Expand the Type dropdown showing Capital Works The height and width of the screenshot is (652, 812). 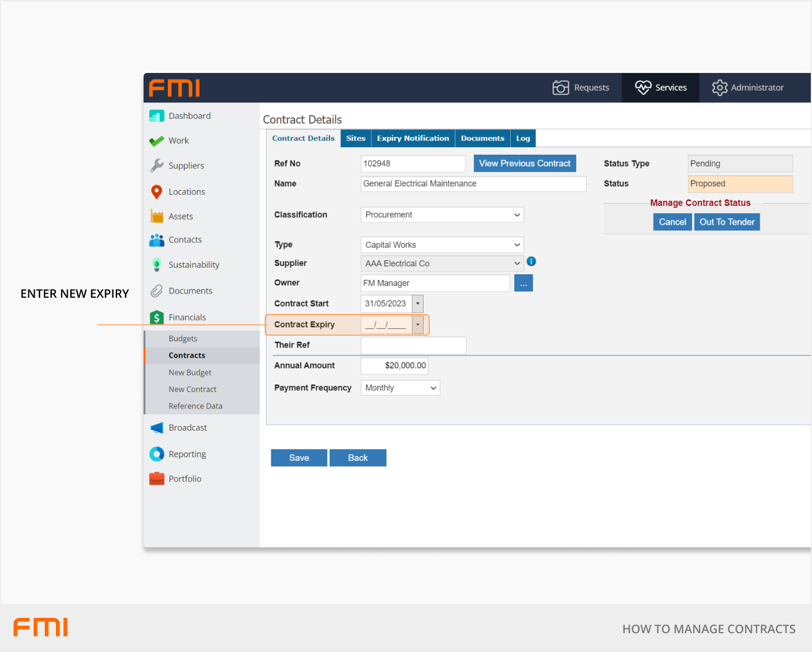pos(442,245)
